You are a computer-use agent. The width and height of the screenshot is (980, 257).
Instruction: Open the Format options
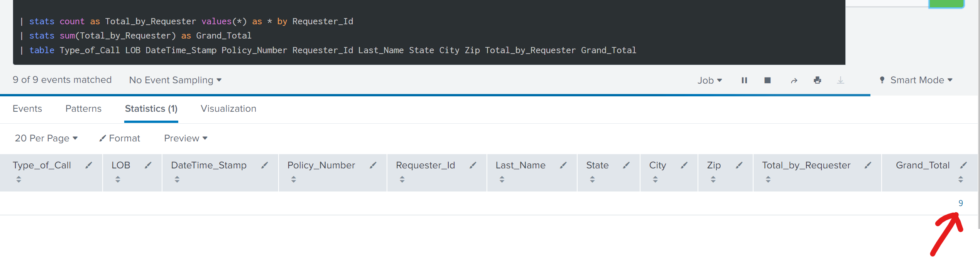120,138
